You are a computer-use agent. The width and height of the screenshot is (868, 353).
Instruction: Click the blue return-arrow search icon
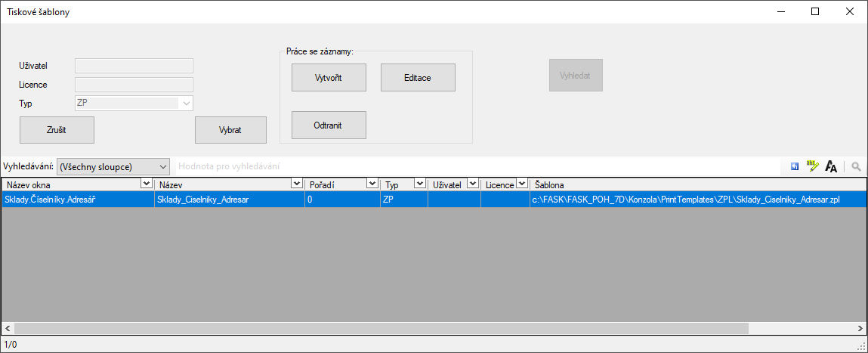pyautogui.click(x=795, y=166)
